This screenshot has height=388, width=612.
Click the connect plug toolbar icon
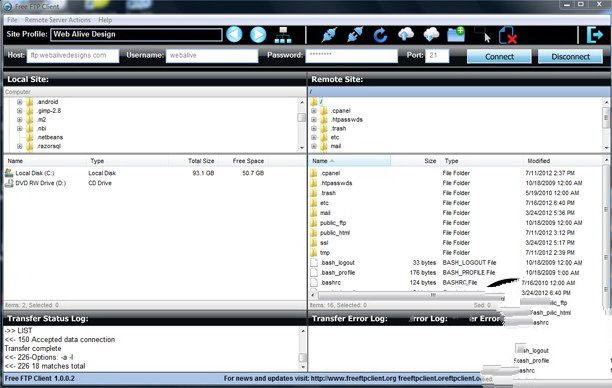(x=329, y=35)
